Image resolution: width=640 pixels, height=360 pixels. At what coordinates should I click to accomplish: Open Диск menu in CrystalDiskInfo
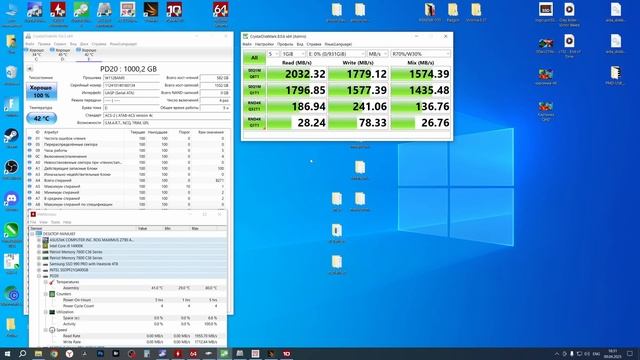point(84,44)
